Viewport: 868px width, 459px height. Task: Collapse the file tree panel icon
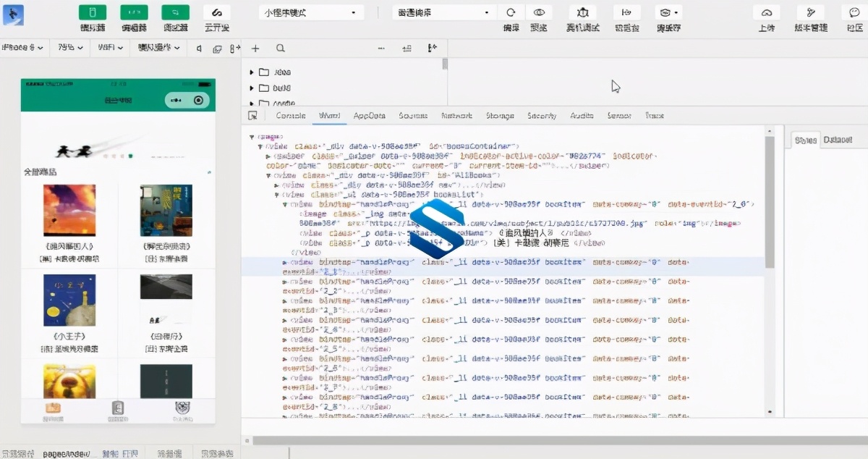pos(432,49)
